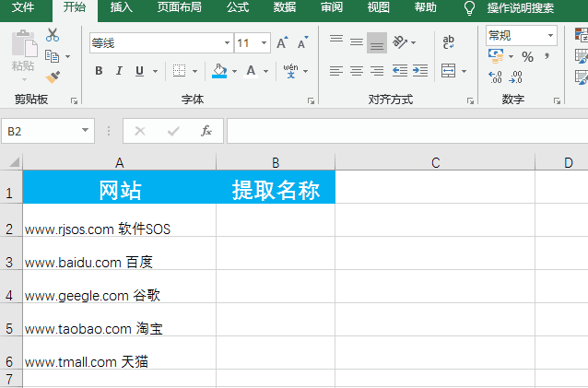This screenshot has height=388, width=588.
Task: Click the select-all corner triangle
Action: (14, 162)
